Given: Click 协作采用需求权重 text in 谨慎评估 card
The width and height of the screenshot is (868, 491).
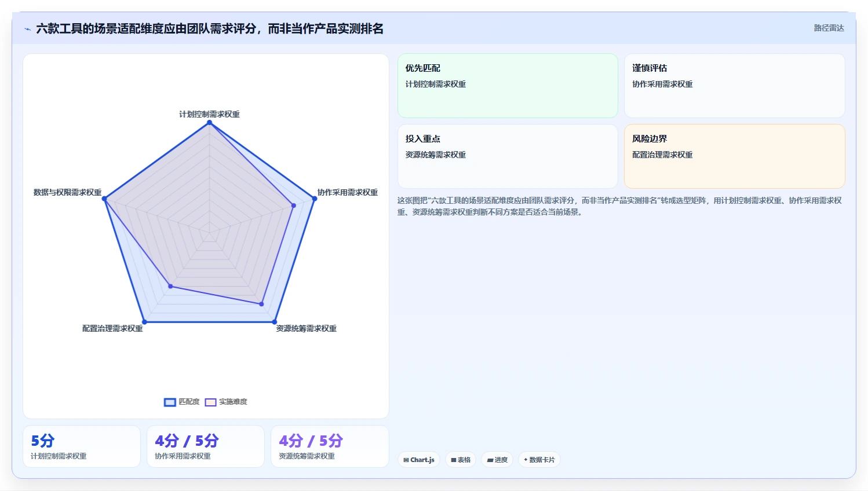Looking at the screenshot, I should pyautogui.click(x=662, y=84).
